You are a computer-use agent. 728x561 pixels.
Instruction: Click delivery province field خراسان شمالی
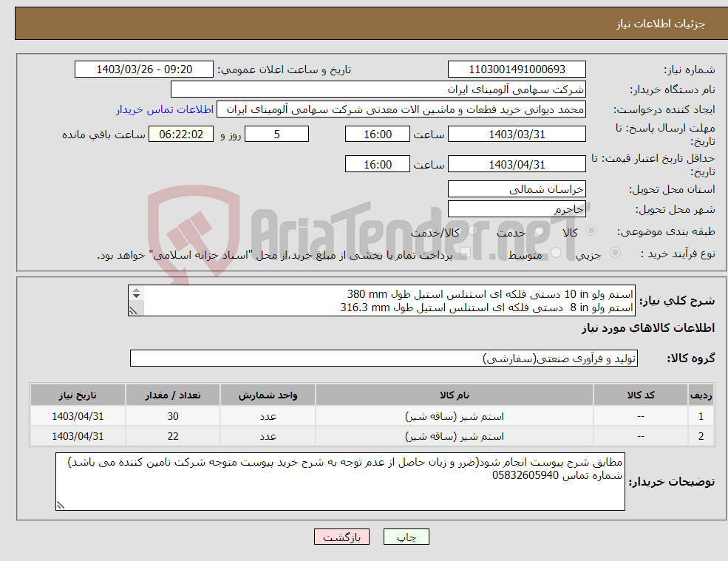pyautogui.click(x=517, y=189)
